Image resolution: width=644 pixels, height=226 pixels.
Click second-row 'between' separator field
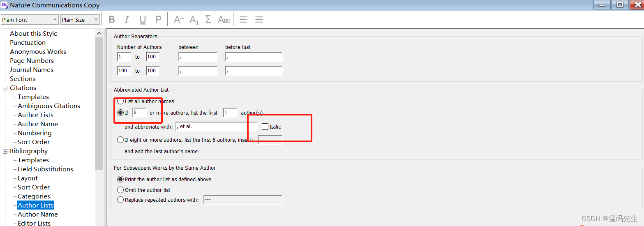(x=198, y=71)
